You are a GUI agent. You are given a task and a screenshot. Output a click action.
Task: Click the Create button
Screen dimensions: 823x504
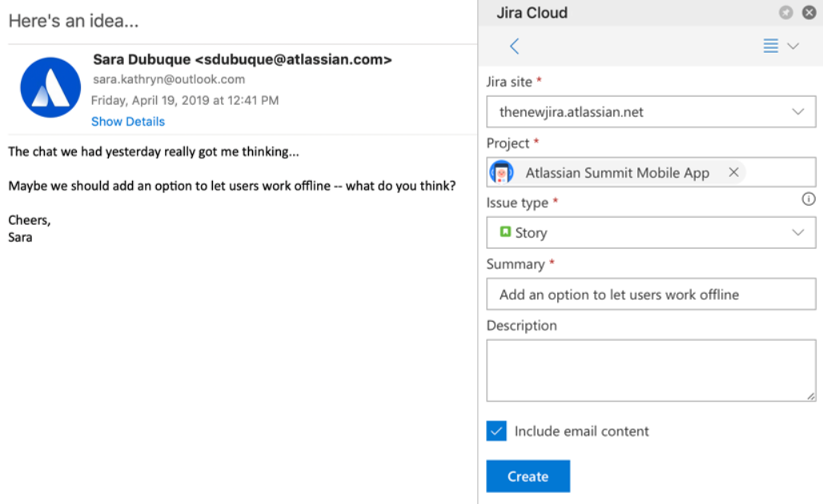pos(528,476)
